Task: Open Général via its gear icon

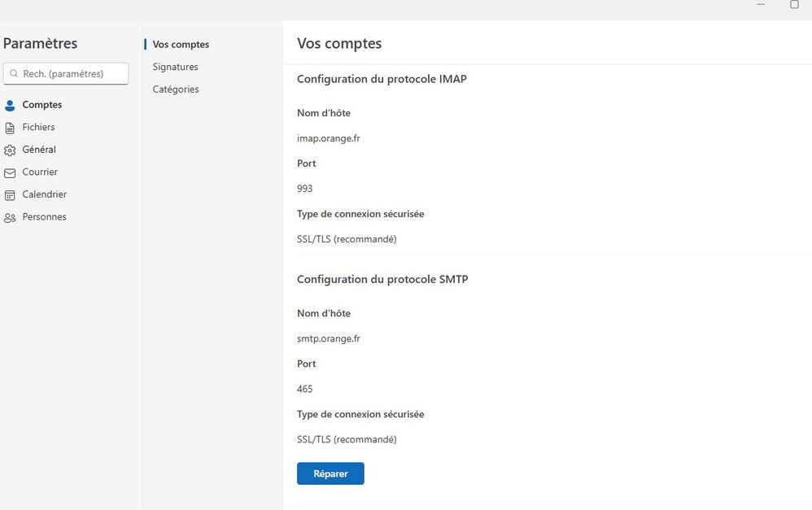Action: (10, 150)
